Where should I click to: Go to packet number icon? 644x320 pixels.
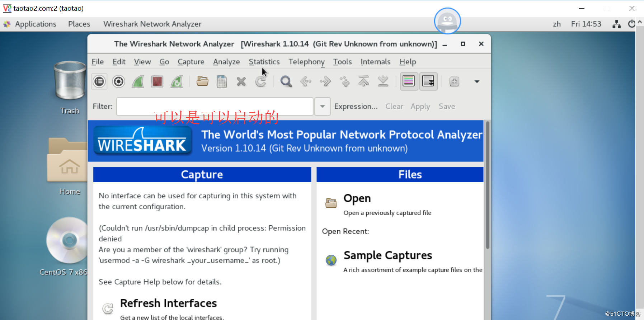[x=344, y=81]
